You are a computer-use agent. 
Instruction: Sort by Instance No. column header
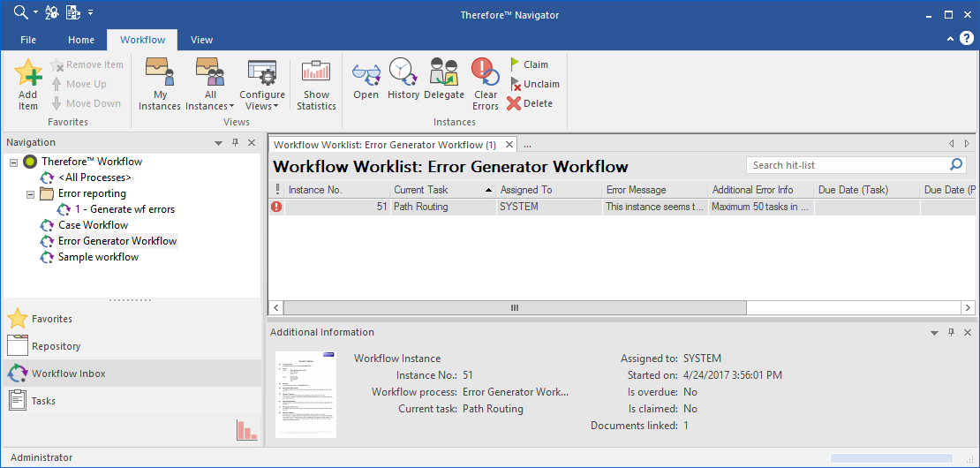[x=337, y=190]
